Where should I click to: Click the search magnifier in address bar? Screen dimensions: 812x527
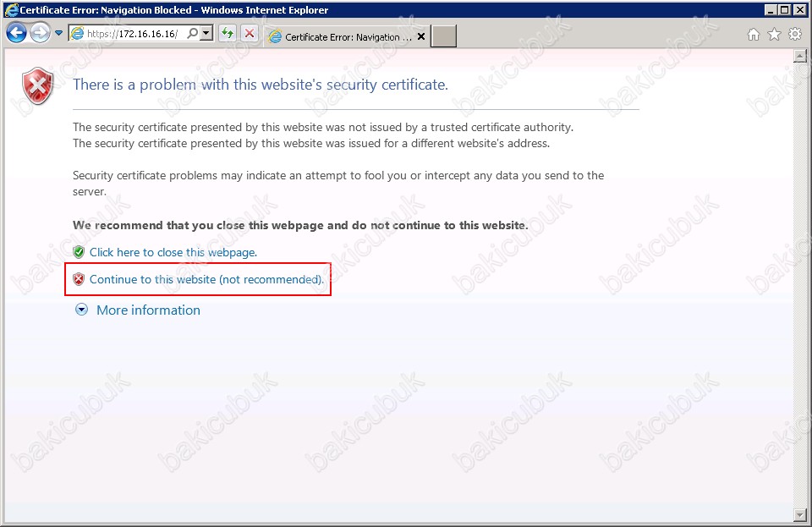pyautogui.click(x=192, y=34)
